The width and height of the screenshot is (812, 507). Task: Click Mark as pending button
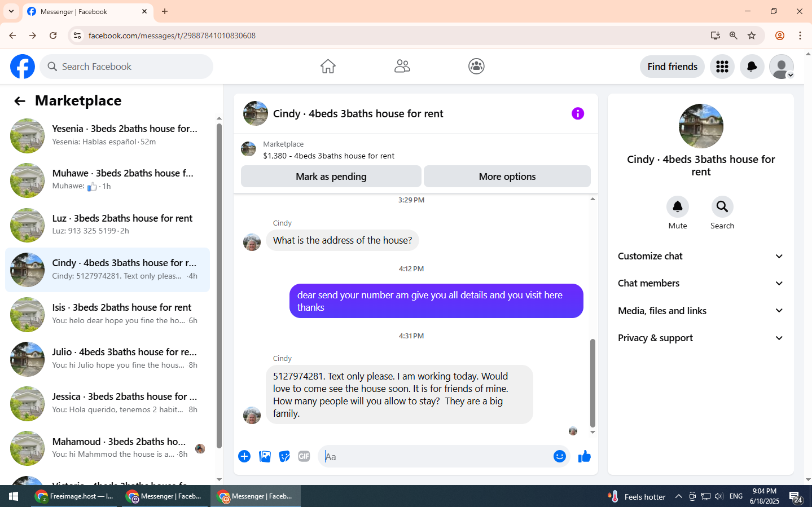[x=331, y=177]
